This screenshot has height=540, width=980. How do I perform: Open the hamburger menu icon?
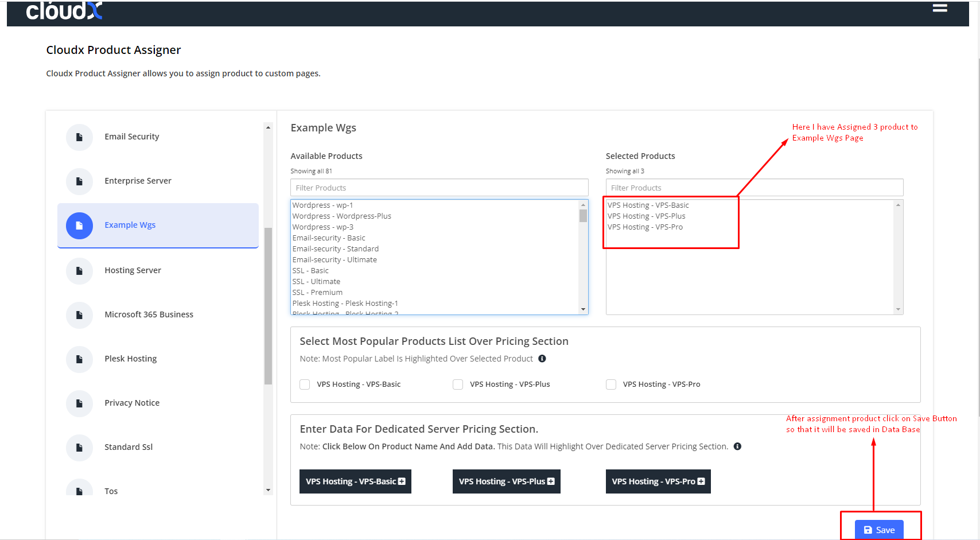point(939,8)
